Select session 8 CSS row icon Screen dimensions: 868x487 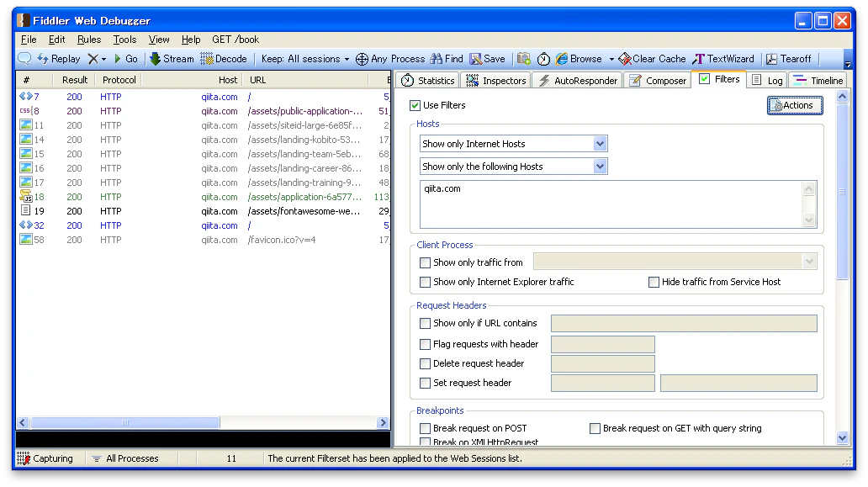click(25, 111)
